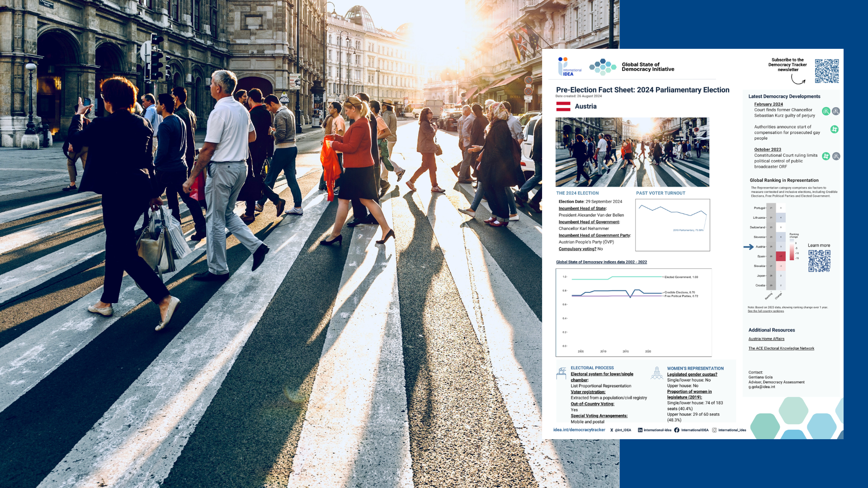Screen dimensions: 868x488
Task: Click the Elected Government 1.00 chart label
Action: tap(681, 277)
